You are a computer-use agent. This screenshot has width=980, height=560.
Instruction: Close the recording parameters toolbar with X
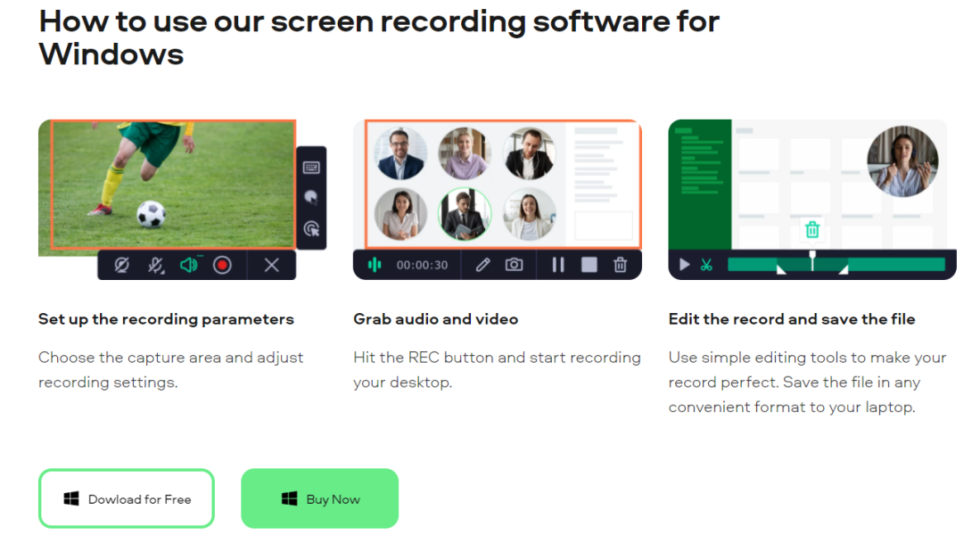(271, 265)
